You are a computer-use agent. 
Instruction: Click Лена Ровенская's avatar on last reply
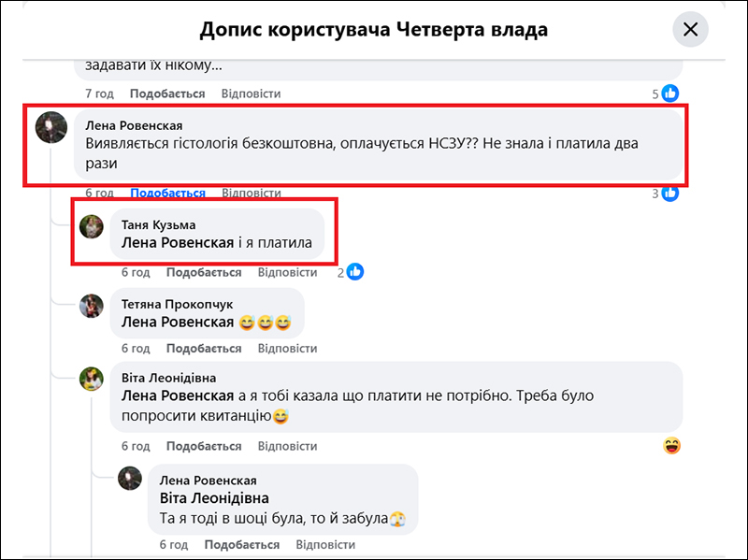click(x=130, y=479)
